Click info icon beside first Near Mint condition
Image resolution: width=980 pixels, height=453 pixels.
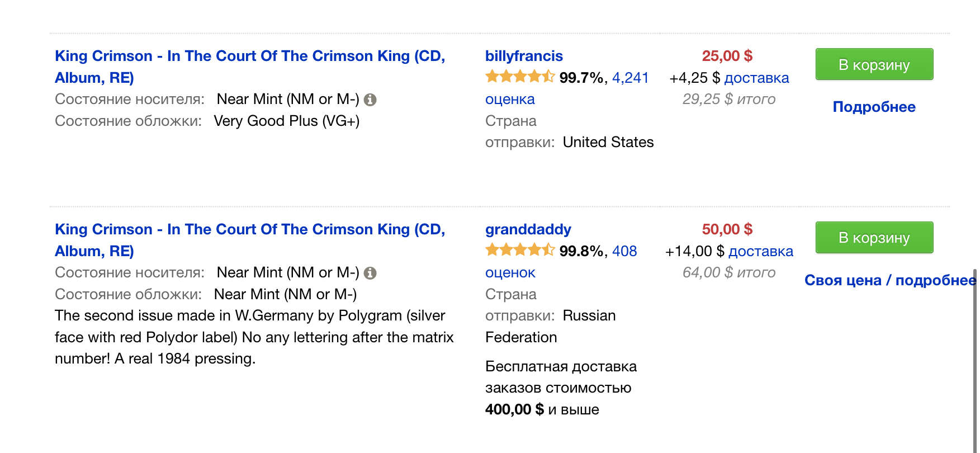(370, 100)
